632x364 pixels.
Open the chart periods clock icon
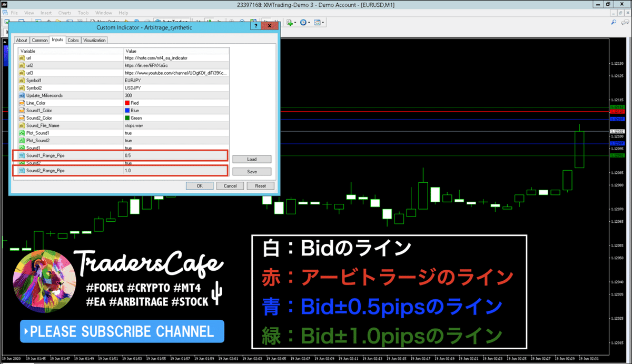303,22
